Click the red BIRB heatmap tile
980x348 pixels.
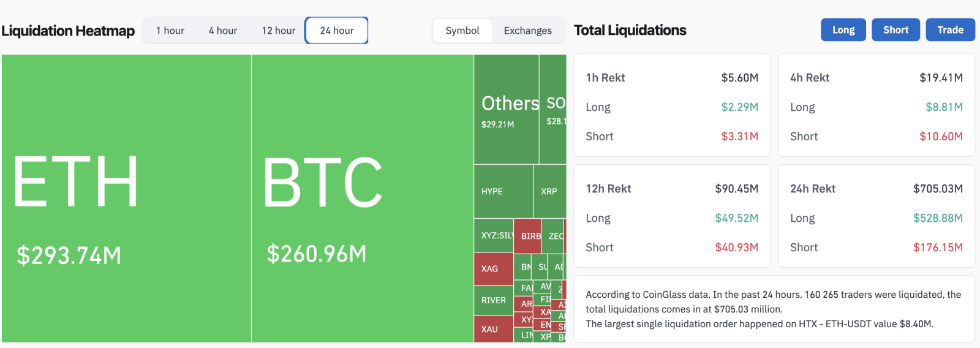click(527, 236)
